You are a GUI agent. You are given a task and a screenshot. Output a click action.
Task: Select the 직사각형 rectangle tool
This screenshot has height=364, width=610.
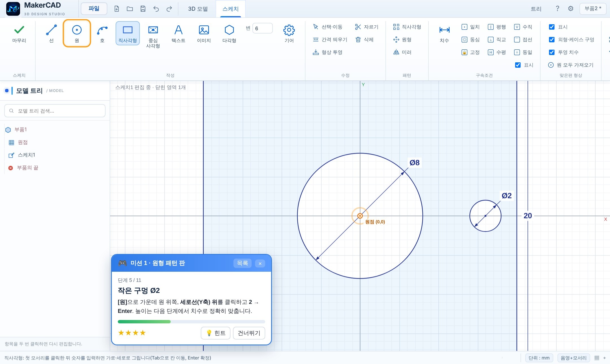pos(128,33)
